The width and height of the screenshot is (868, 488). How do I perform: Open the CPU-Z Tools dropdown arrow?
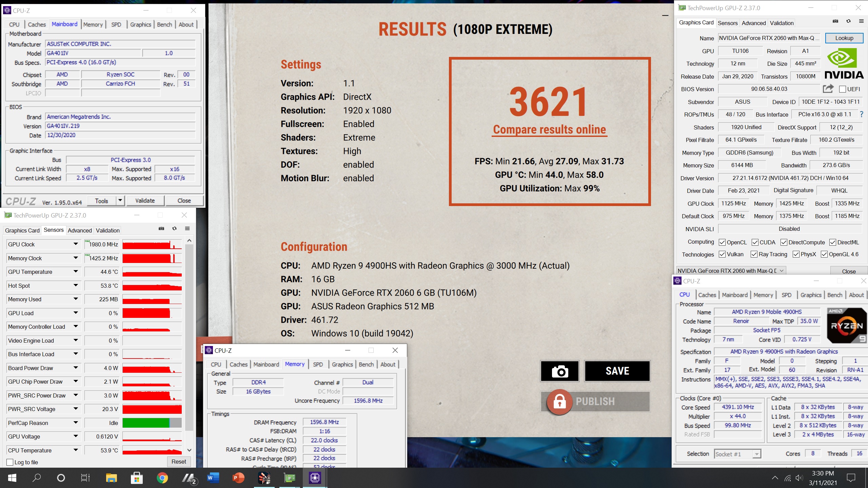tap(120, 201)
